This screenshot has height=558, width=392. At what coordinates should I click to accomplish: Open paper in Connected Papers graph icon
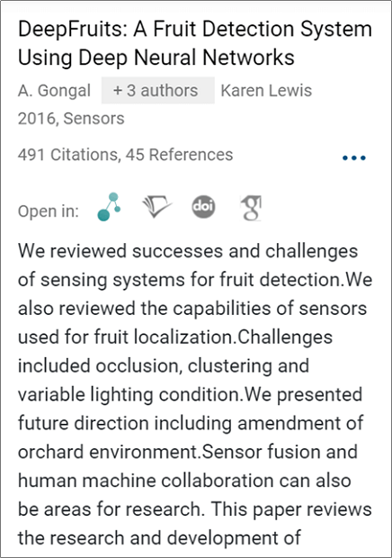(109, 207)
